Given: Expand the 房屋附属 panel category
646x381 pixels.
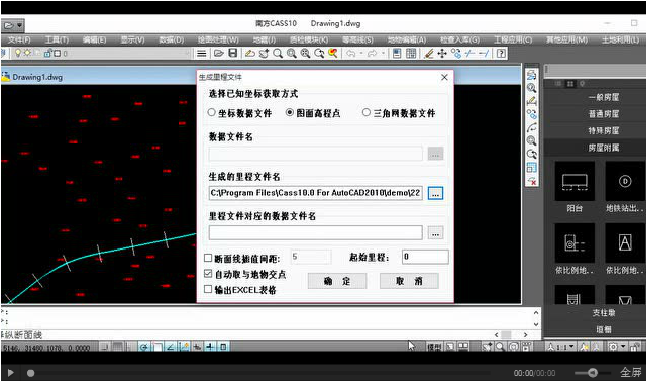Looking at the screenshot, I should [604, 147].
